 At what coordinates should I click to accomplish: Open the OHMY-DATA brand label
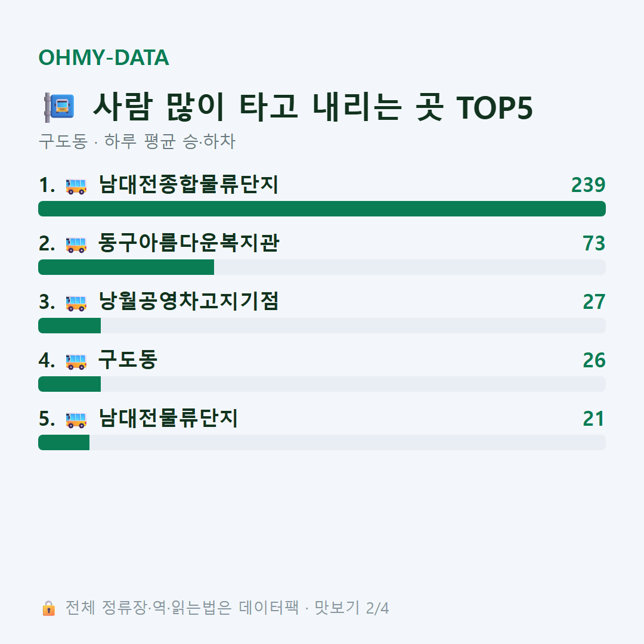click(x=104, y=57)
